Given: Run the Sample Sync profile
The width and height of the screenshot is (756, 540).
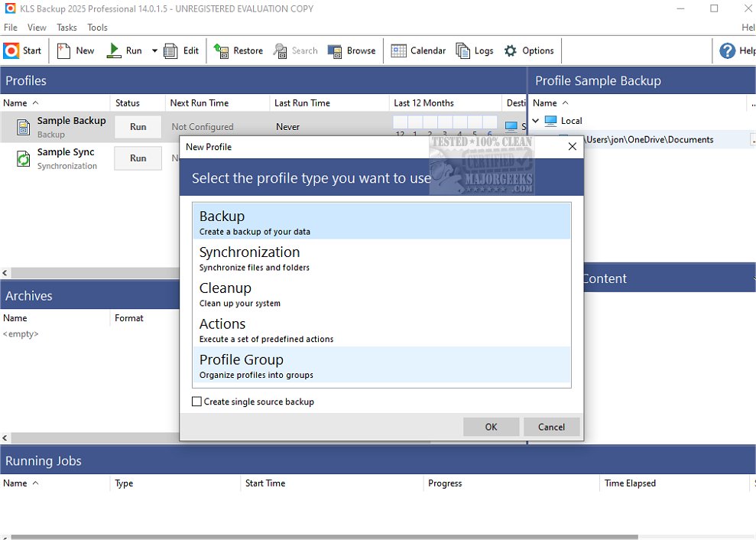Looking at the screenshot, I should pyautogui.click(x=138, y=158).
